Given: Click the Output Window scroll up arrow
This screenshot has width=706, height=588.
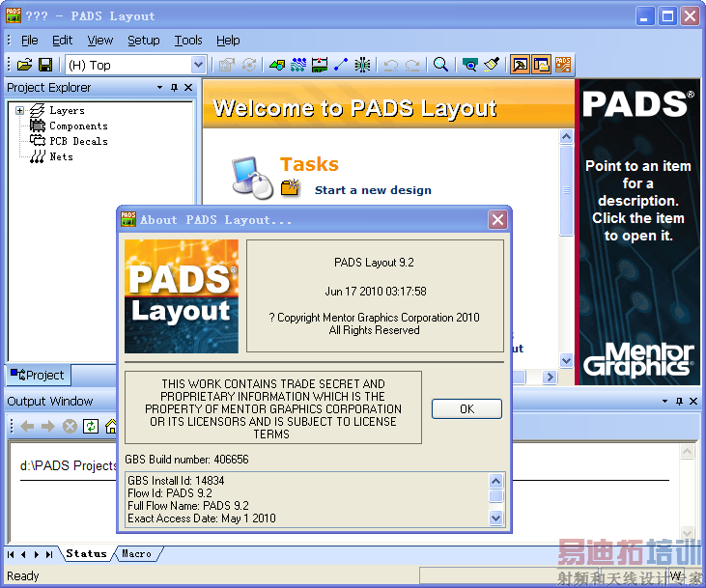Looking at the screenshot, I should click(687, 452).
